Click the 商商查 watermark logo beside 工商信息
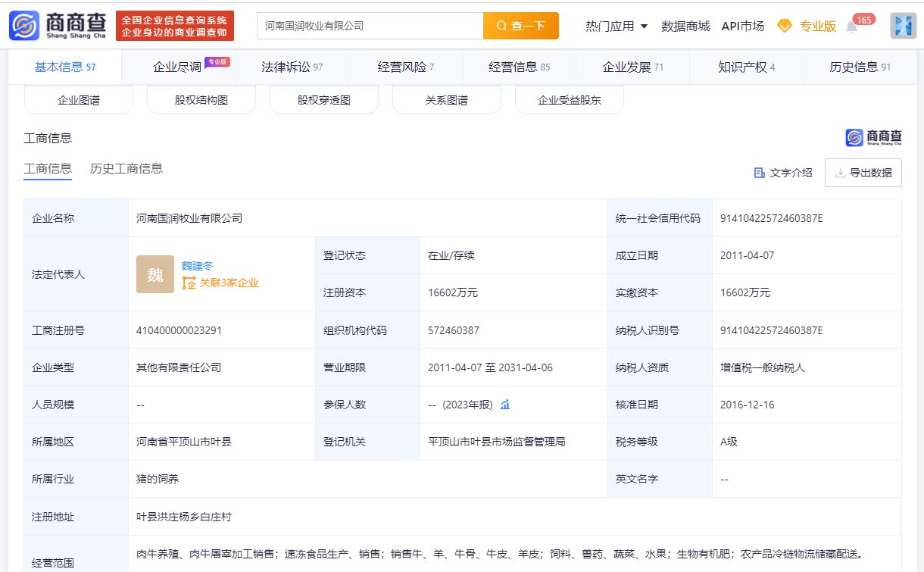The height and width of the screenshot is (572, 924). pyautogui.click(x=873, y=137)
